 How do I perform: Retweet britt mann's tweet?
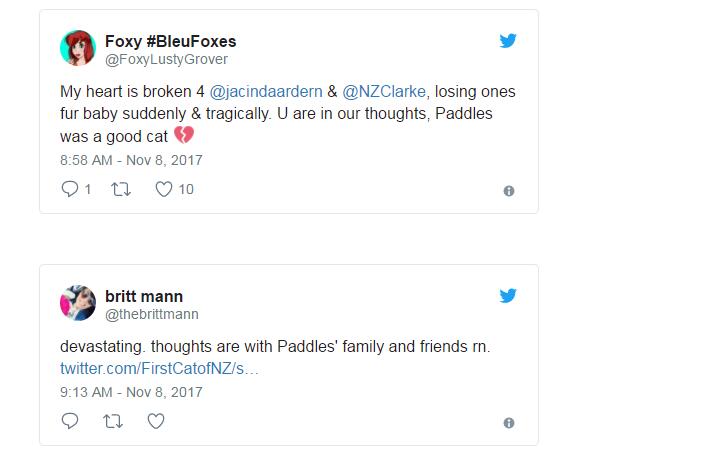pos(113,421)
